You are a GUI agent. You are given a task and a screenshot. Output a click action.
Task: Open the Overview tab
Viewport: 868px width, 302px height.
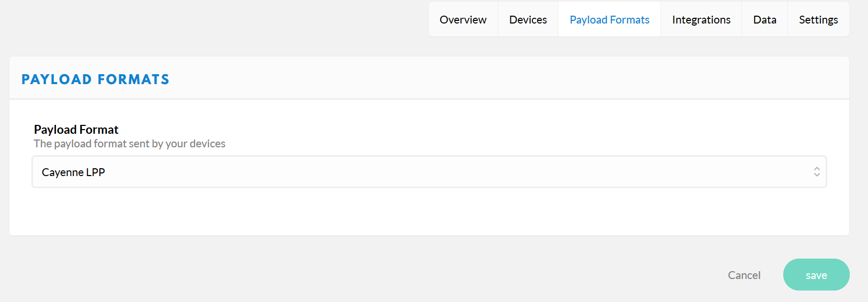(x=463, y=20)
